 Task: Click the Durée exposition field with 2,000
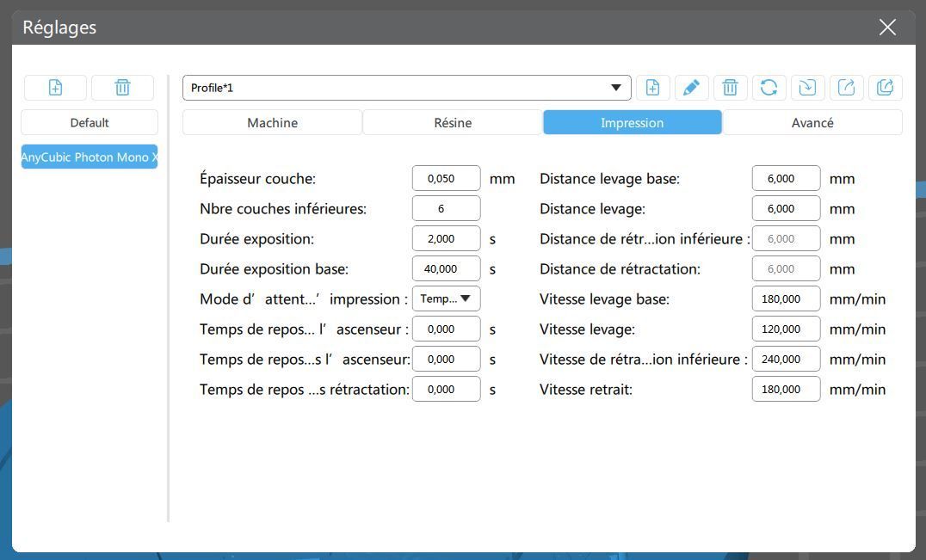[447, 238]
